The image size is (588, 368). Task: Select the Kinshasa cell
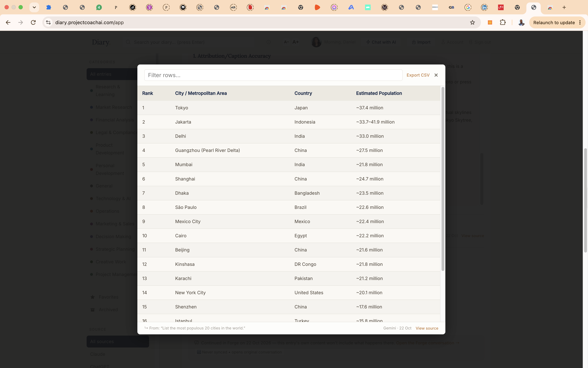coord(185,264)
